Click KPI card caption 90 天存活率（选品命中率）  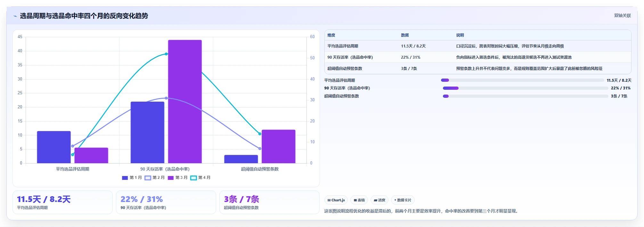click(x=143, y=208)
